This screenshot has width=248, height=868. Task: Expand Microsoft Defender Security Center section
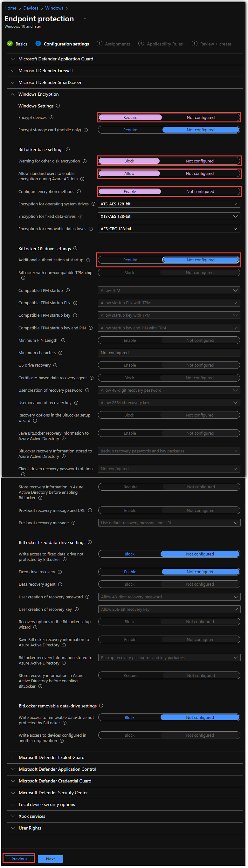pos(125,793)
